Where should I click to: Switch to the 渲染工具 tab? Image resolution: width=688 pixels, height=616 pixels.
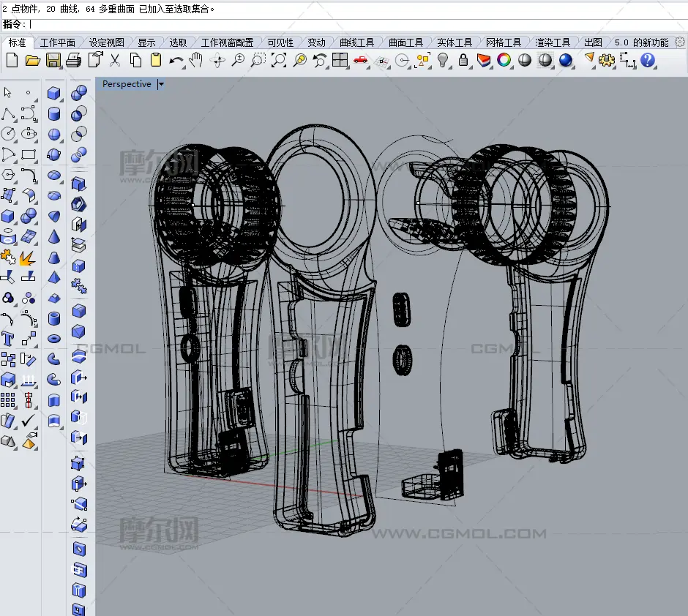click(553, 42)
